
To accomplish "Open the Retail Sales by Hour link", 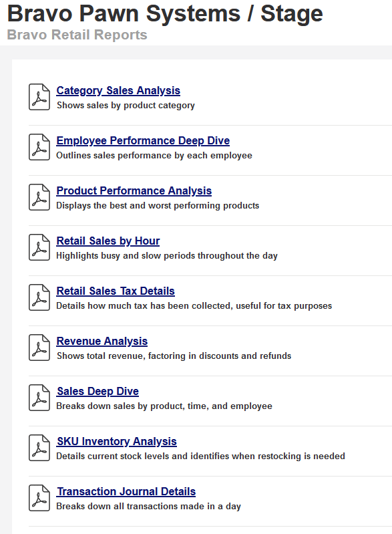I will click(108, 241).
